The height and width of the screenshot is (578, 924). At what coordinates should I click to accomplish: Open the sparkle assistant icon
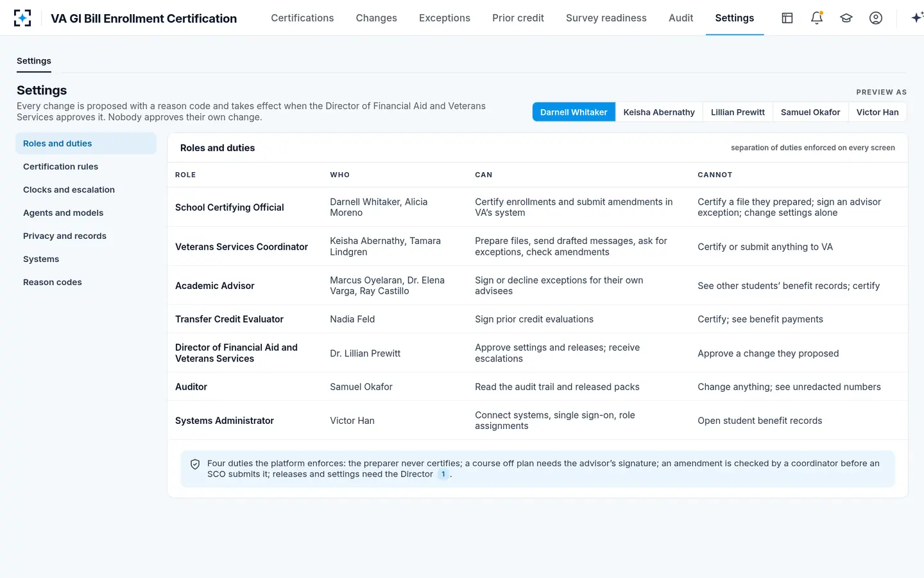917,18
